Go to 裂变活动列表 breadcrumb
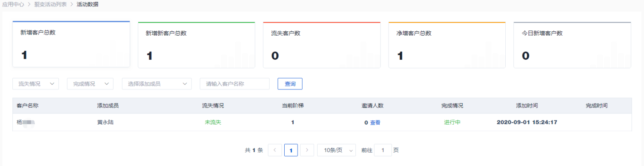This screenshot has height=166, width=644. tap(50, 4)
